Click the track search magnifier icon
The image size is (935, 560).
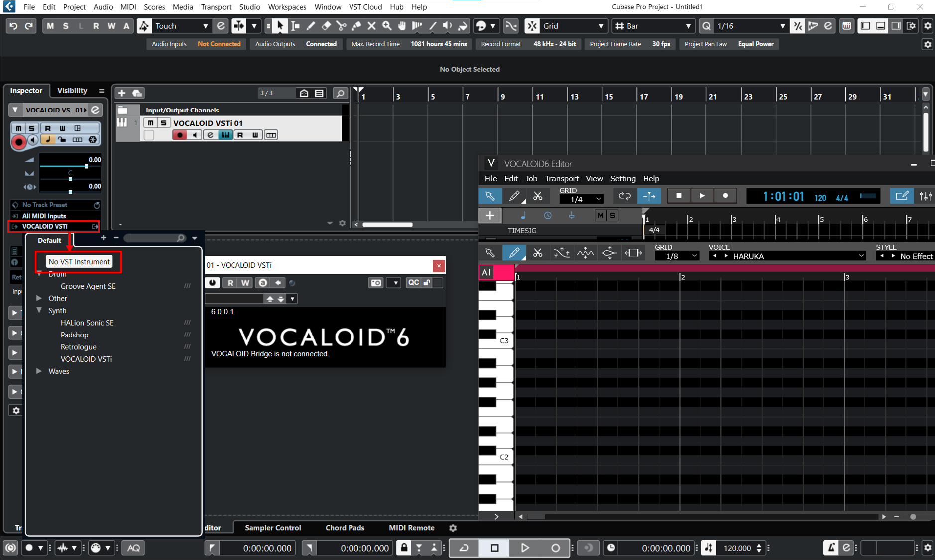(x=340, y=93)
